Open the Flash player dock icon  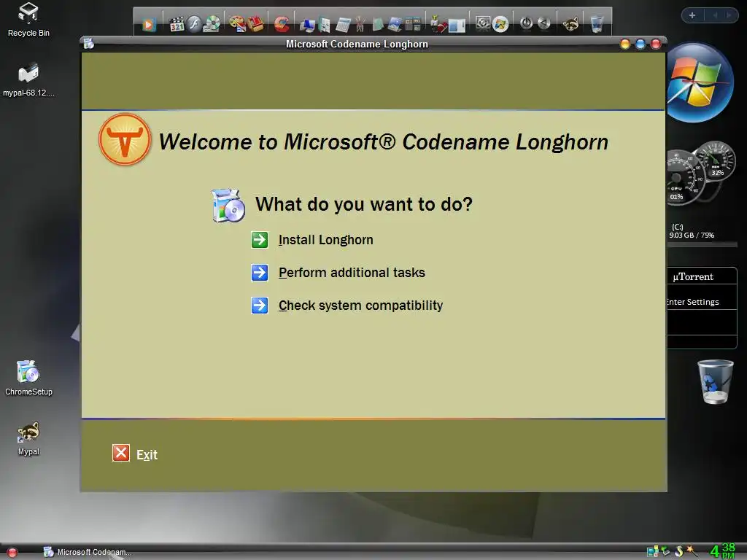[x=194, y=24]
